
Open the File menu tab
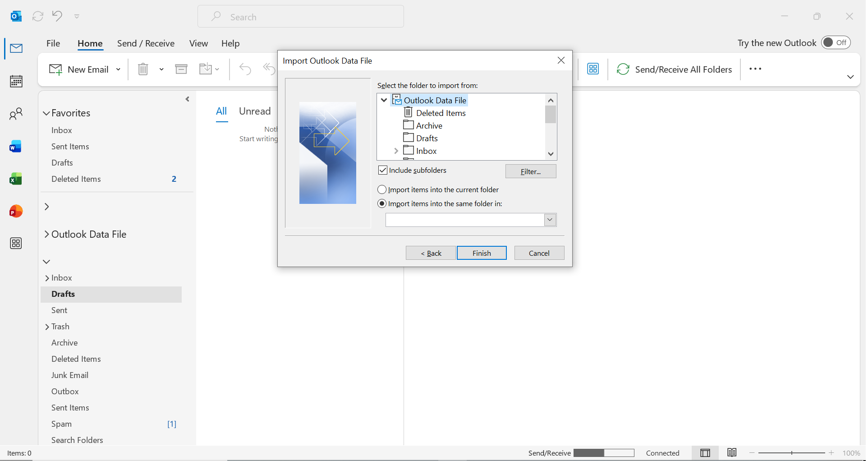53,43
